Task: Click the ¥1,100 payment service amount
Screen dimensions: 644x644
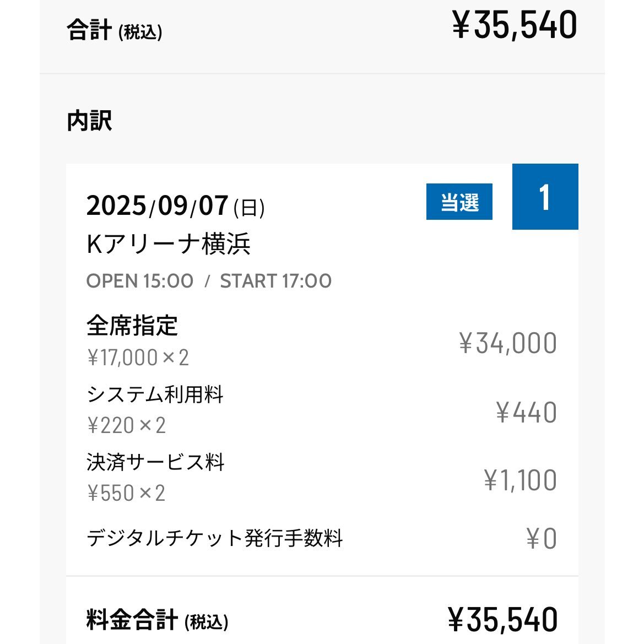Action: tap(520, 480)
